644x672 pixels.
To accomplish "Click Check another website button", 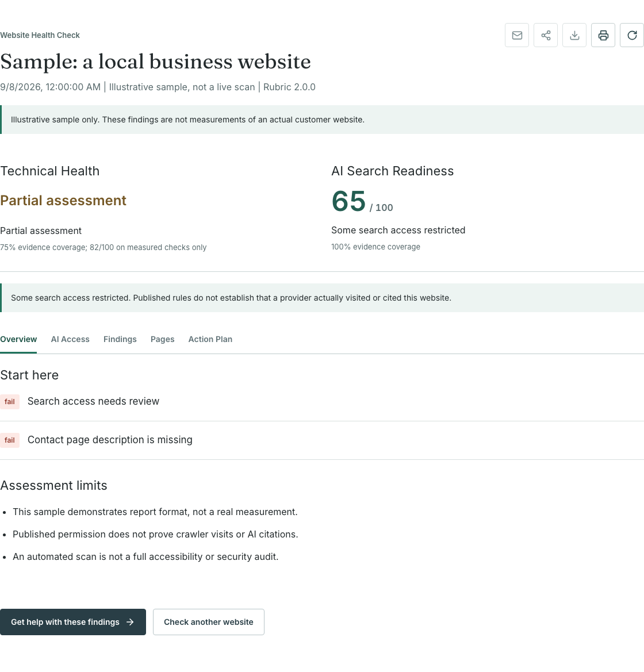I will pyautogui.click(x=208, y=622).
